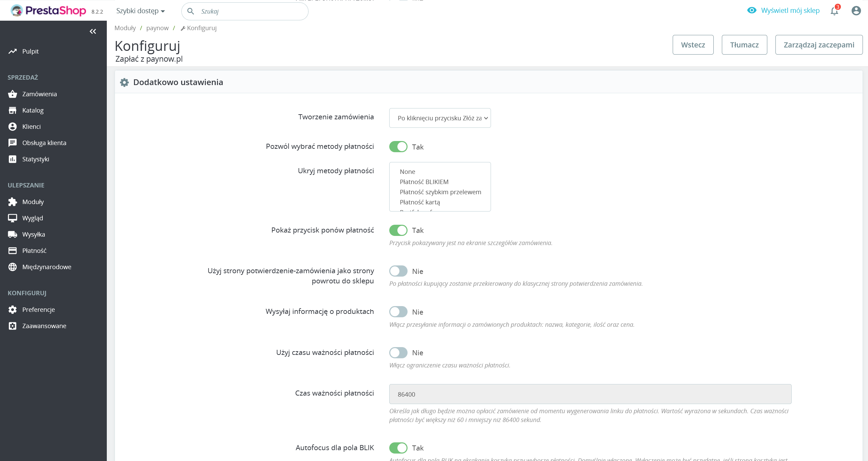Select the Klienci sidebar icon
The height and width of the screenshot is (461, 868).
[13, 126]
